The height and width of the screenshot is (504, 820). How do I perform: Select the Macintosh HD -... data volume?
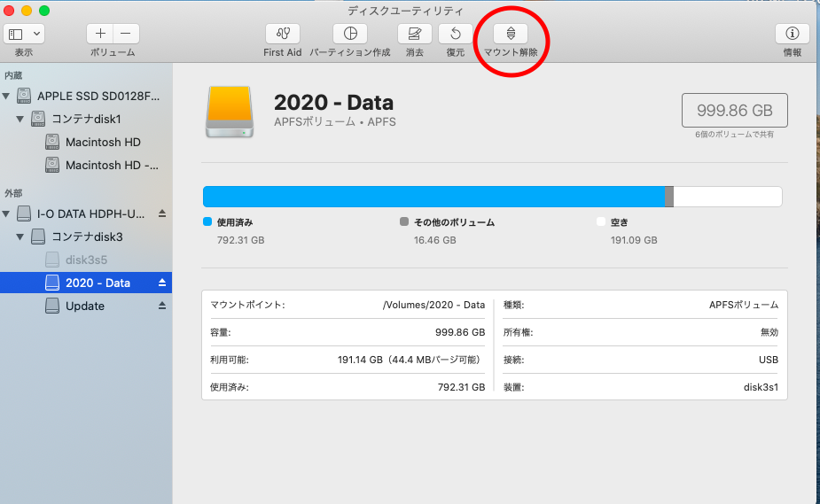(112, 165)
